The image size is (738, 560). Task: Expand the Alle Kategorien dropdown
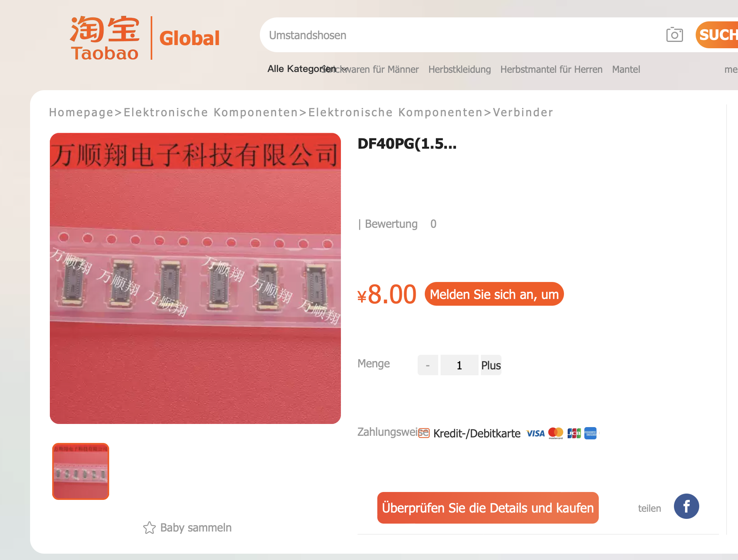coord(307,69)
